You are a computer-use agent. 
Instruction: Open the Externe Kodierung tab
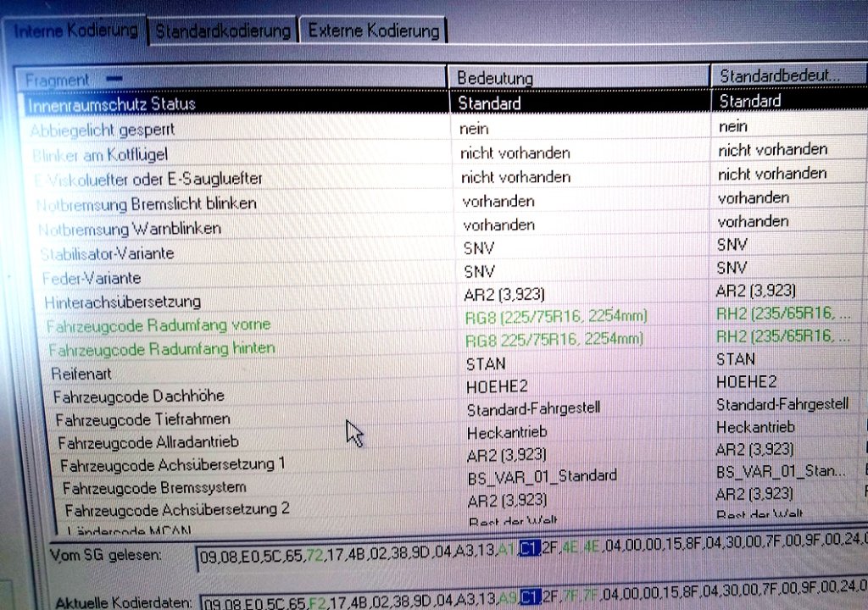pyautogui.click(x=373, y=31)
